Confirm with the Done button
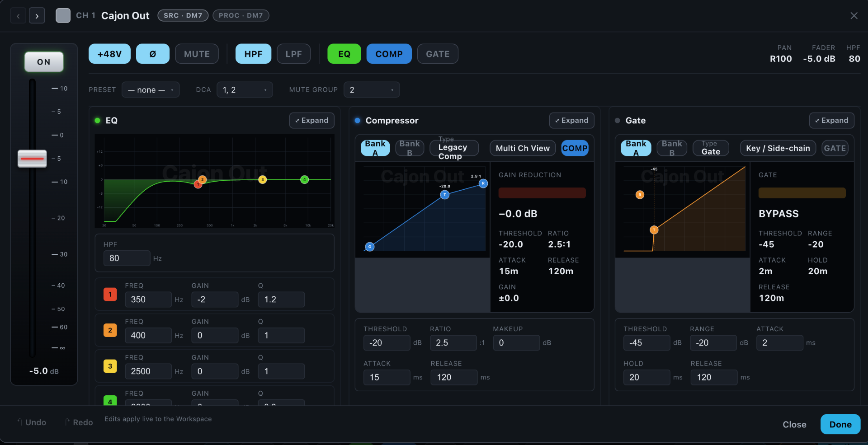The height and width of the screenshot is (445, 868). (x=840, y=425)
